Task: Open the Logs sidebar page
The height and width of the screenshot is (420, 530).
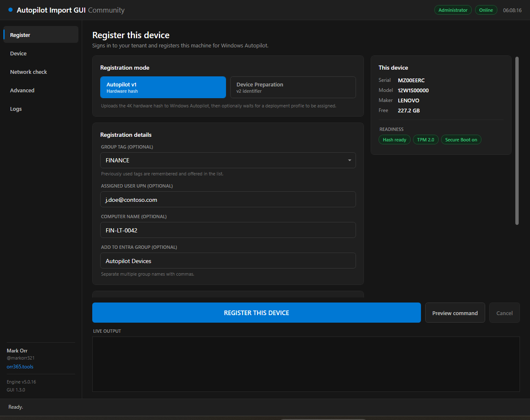Action: [41, 109]
